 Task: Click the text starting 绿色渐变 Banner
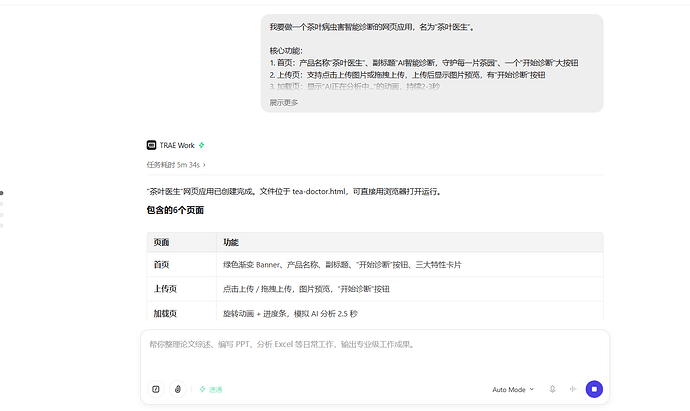342,265
